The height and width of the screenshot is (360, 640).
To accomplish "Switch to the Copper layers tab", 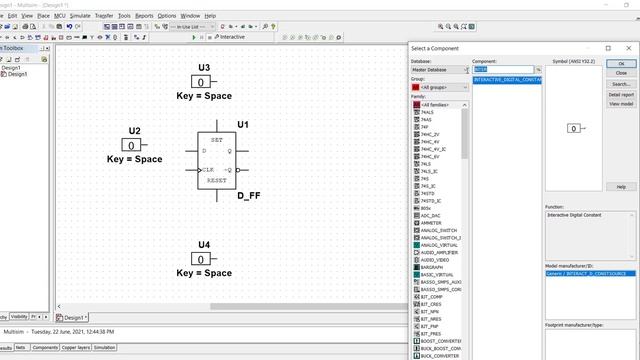I will [76, 348].
